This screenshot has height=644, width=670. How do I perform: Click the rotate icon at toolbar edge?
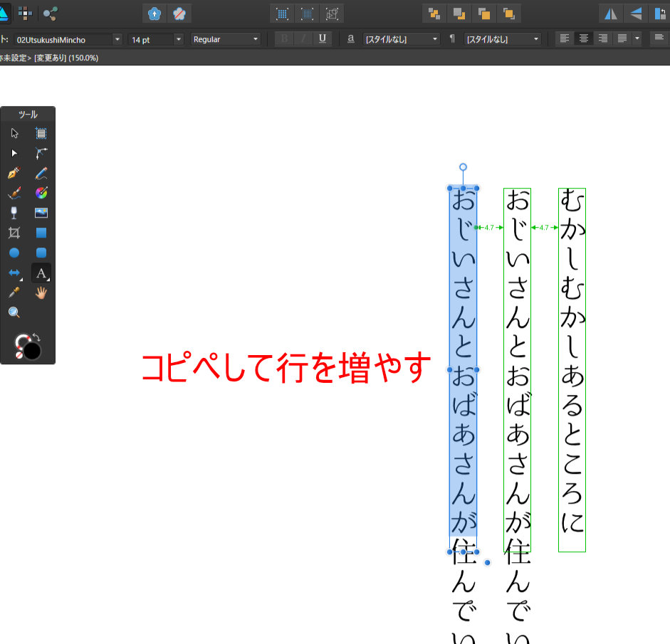click(x=661, y=14)
